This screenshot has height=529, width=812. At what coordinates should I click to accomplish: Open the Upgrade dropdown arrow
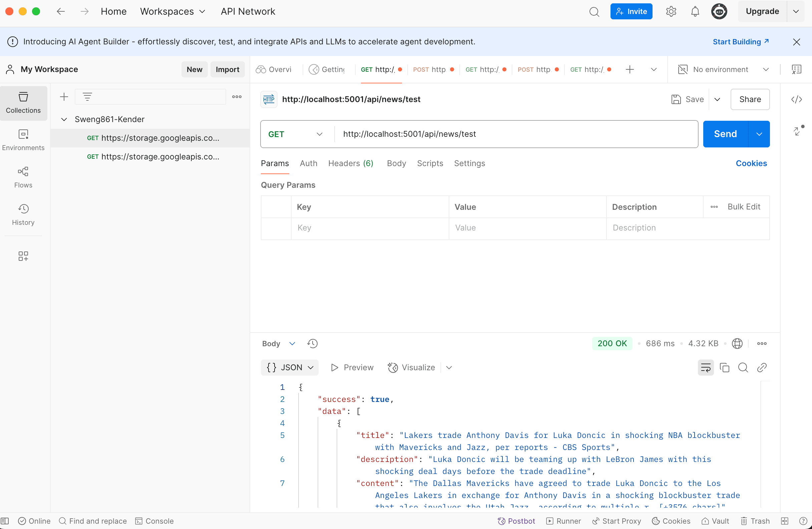point(796,12)
